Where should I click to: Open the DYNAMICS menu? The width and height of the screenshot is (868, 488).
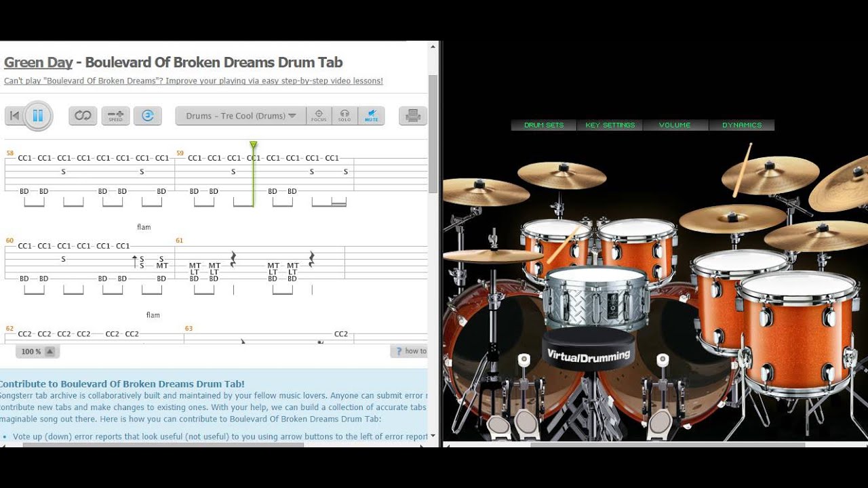tap(742, 125)
